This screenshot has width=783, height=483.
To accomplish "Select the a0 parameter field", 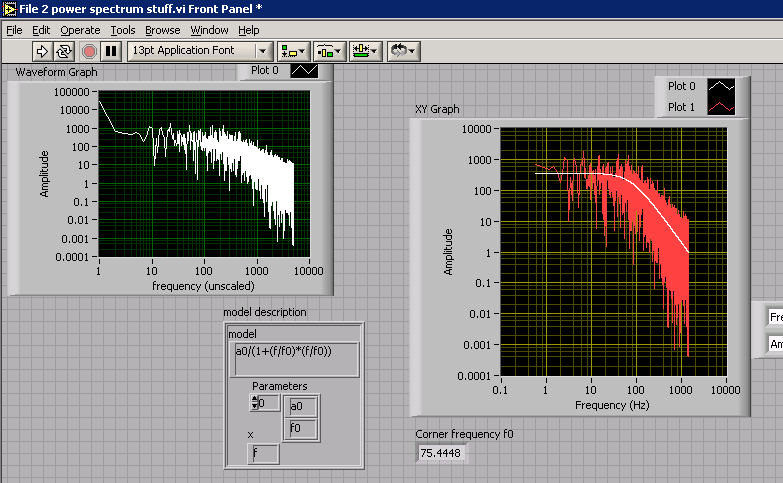I will (302, 406).
